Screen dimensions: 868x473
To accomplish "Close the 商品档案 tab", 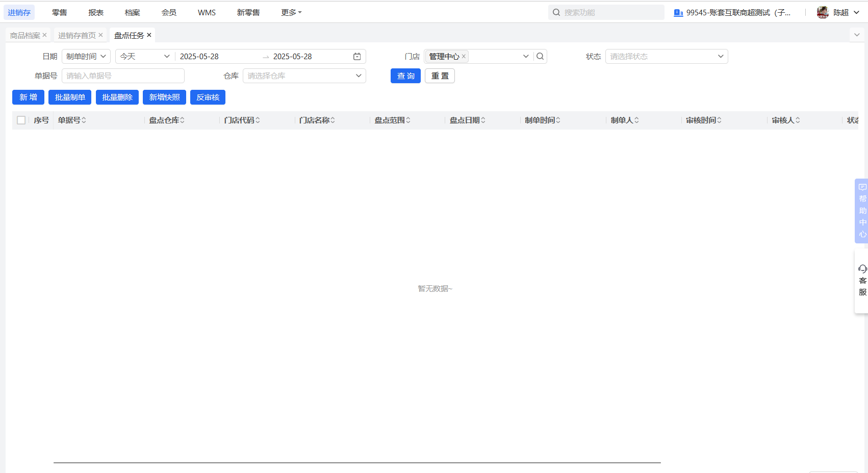I will [44, 35].
